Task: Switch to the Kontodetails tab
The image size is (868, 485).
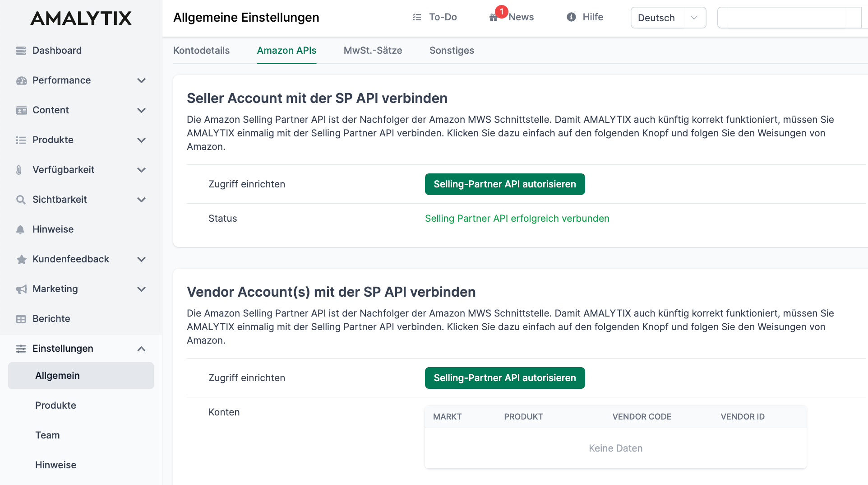Action: point(201,51)
